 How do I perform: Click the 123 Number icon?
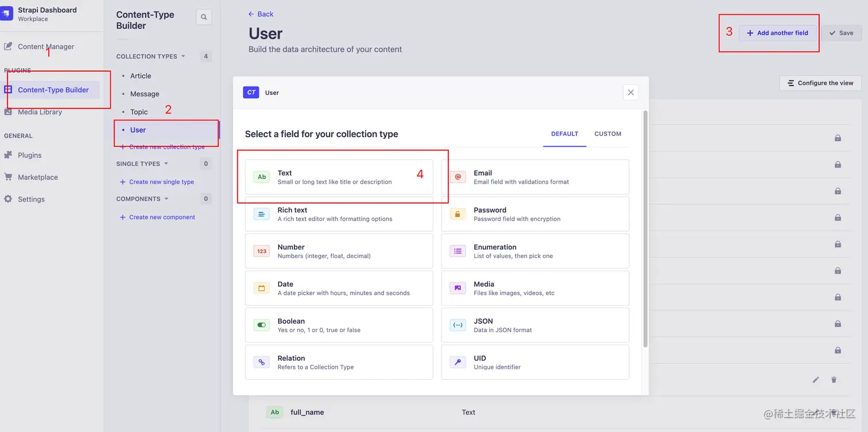tap(262, 251)
